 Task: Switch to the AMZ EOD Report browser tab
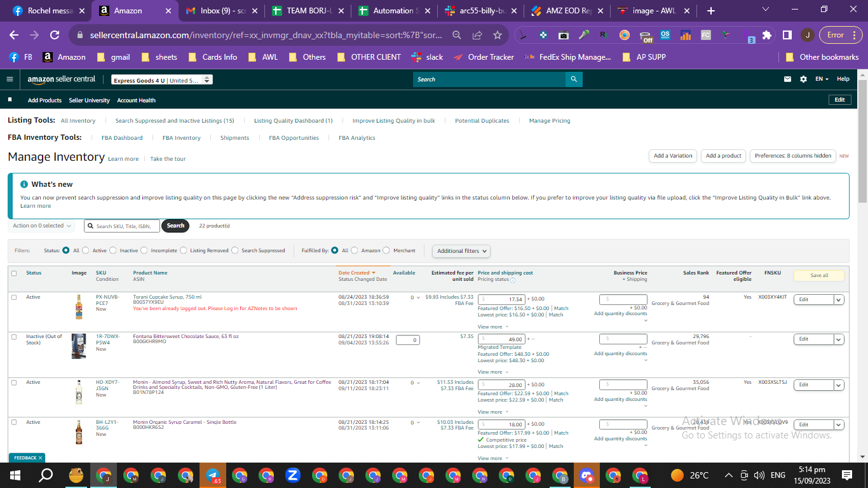[568, 11]
